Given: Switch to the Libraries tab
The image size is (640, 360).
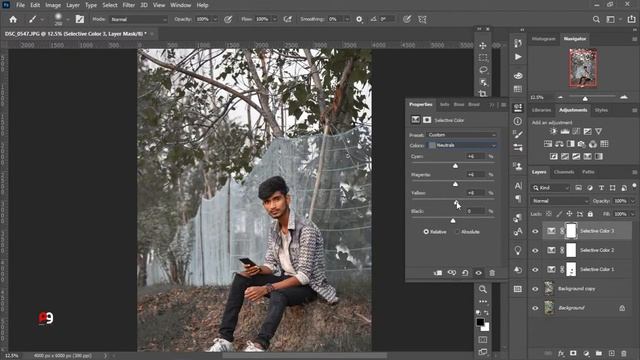Looking at the screenshot, I should pyautogui.click(x=541, y=110).
